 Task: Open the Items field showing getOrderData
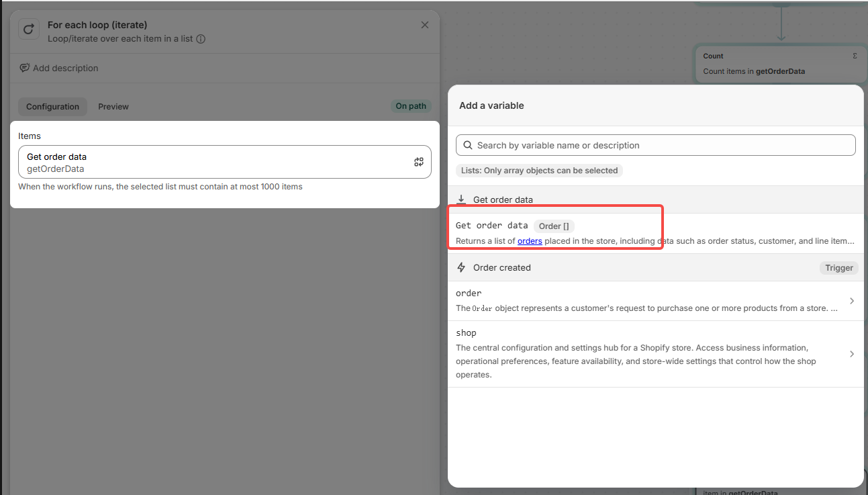(x=215, y=162)
